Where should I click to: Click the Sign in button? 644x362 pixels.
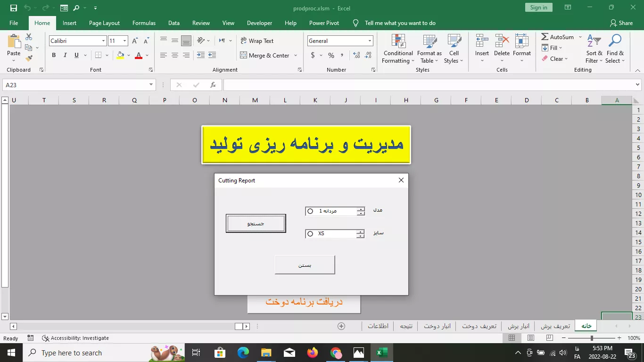click(x=538, y=8)
